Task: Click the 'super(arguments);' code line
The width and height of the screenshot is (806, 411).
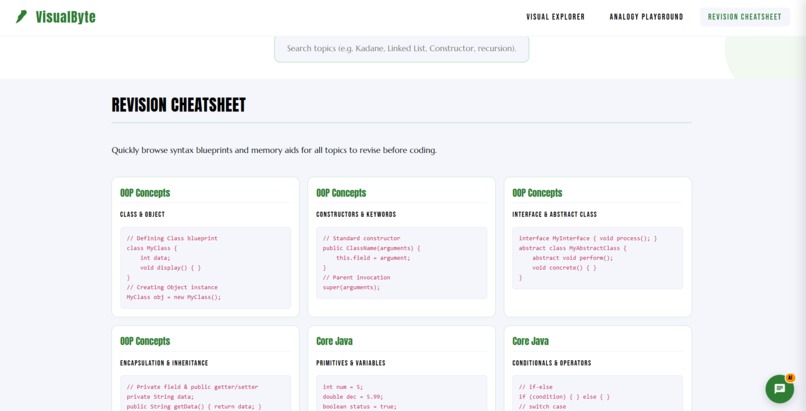Action: [x=351, y=287]
